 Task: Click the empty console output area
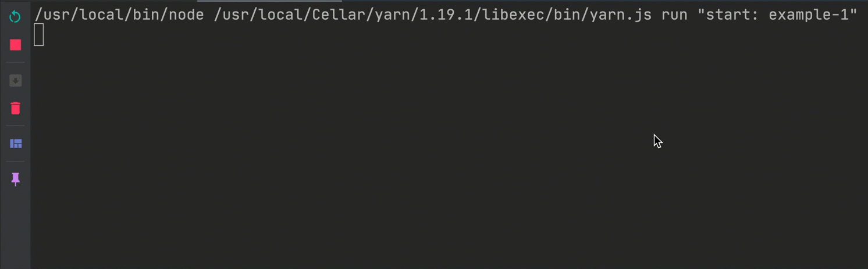click(448, 157)
